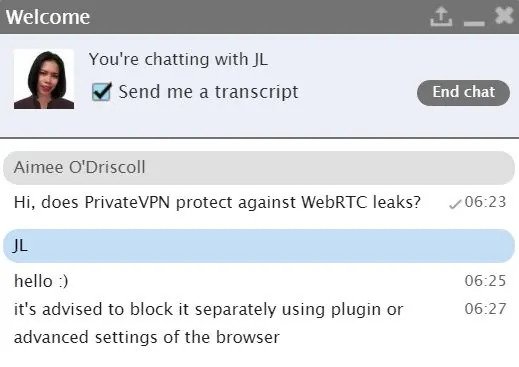Image resolution: width=519 pixels, height=367 pixels.
Task: Click the advanced settings of the browser line
Action: pyautogui.click(x=147, y=337)
